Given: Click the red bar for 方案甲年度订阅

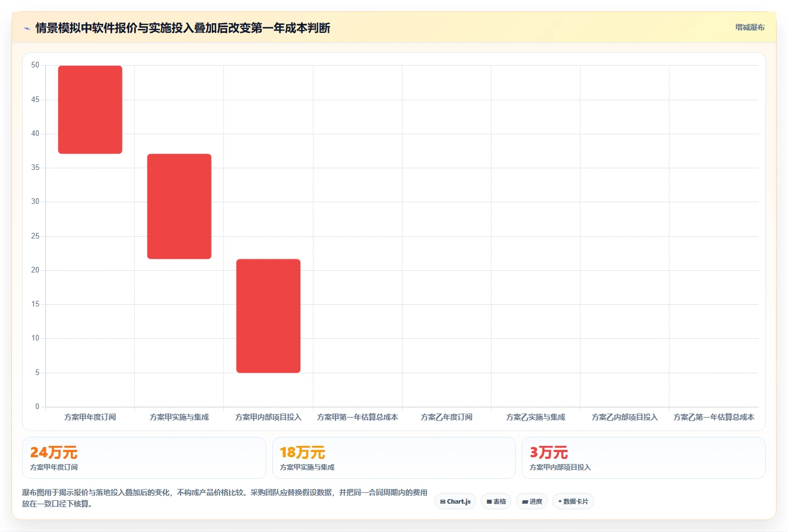Looking at the screenshot, I should (90, 109).
